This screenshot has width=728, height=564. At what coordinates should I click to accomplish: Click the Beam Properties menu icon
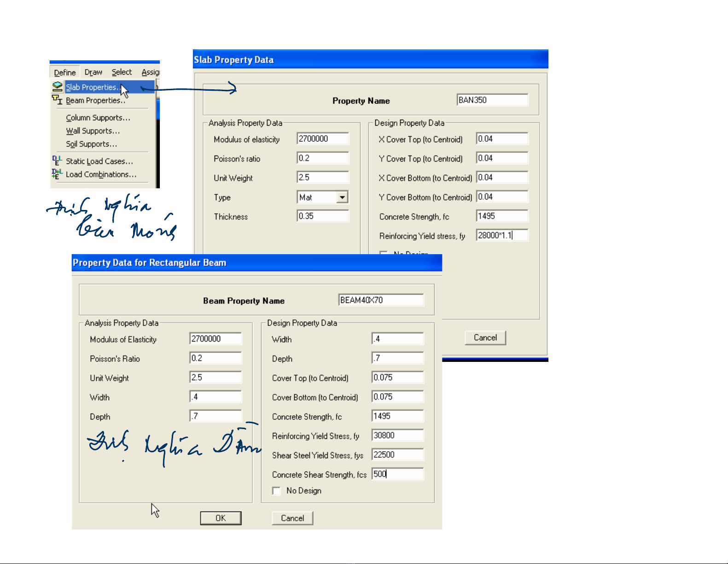[x=57, y=100]
